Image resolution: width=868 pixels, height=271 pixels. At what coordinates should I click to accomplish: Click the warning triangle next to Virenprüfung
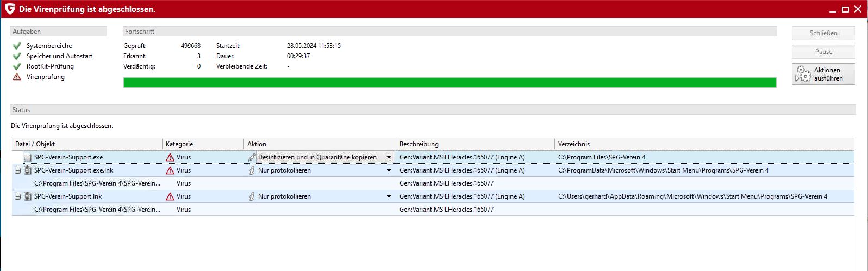tap(17, 77)
